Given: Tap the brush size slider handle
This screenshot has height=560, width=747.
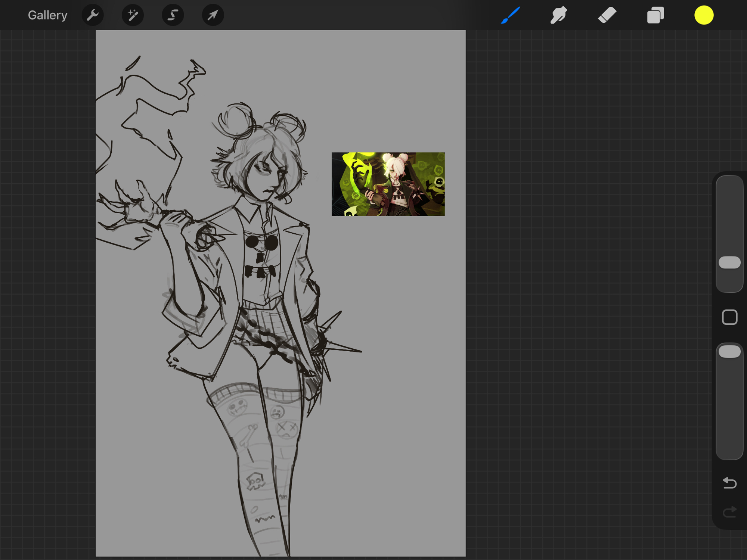Looking at the screenshot, I should (x=729, y=262).
